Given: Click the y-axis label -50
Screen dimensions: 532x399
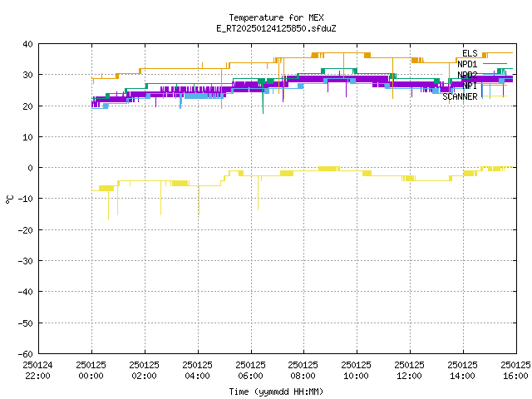Looking at the screenshot, I should tap(26, 323).
